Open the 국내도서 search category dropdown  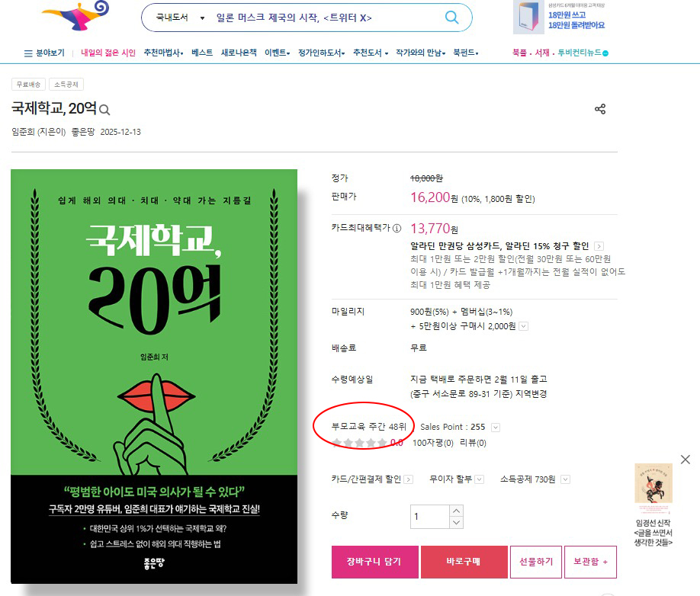[181, 18]
